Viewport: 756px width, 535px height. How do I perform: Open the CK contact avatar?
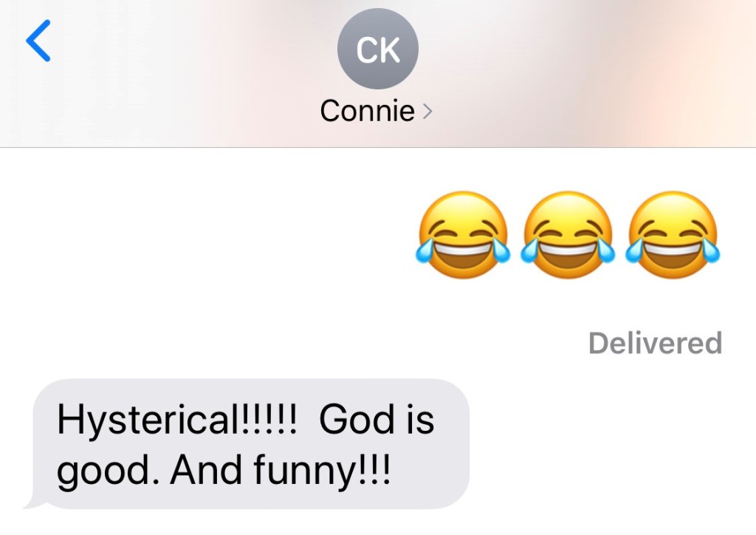[377, 49]
